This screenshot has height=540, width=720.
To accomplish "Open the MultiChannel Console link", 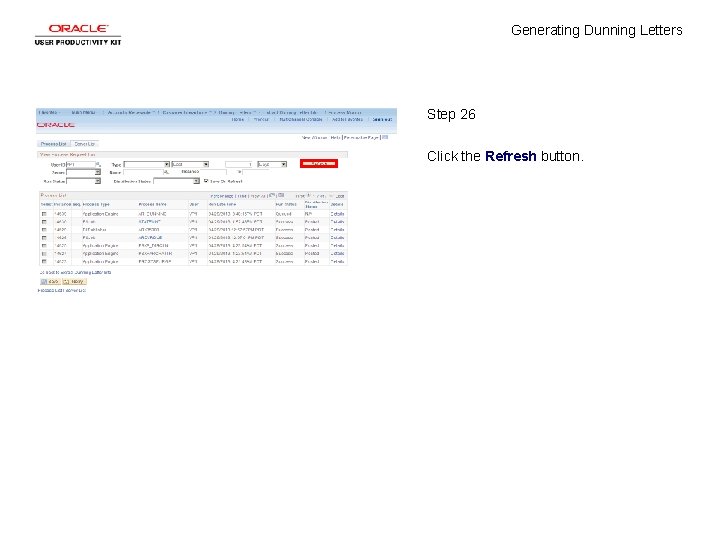I will coord(301,119).
